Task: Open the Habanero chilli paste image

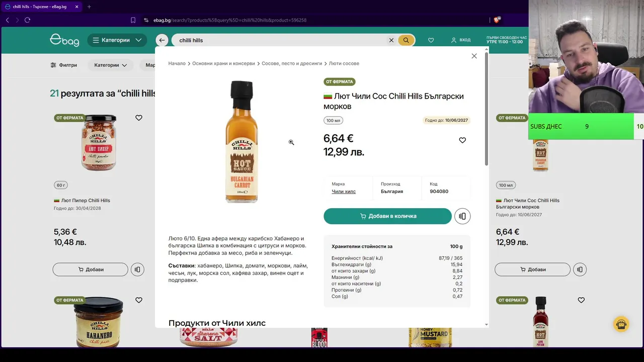Action: point(99,322)
